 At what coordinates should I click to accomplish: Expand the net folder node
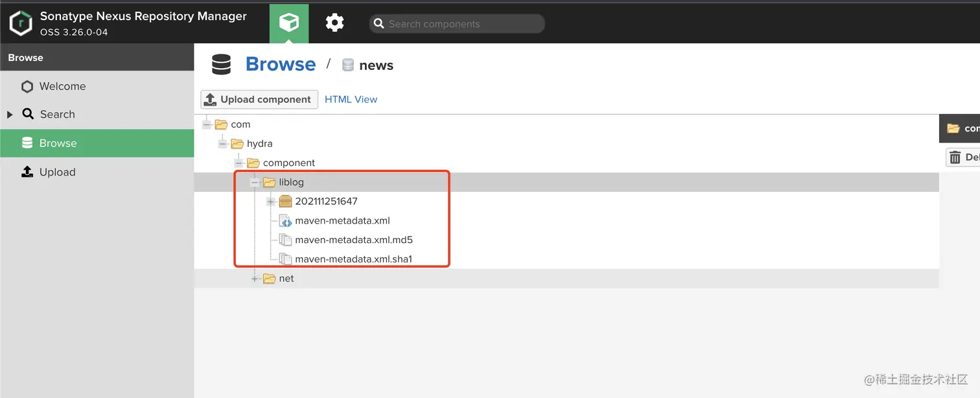[x=255, y=279]
